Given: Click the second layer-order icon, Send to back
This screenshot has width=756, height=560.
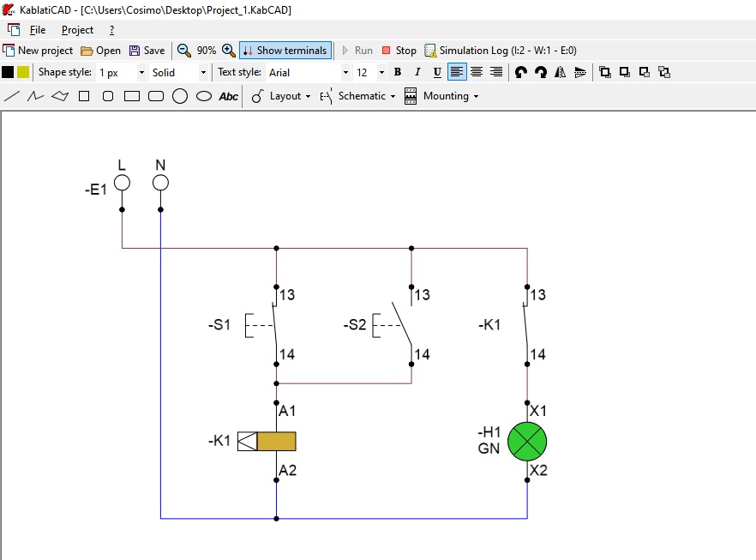Looking at the screenshot, I should click(x=624, y=72).
